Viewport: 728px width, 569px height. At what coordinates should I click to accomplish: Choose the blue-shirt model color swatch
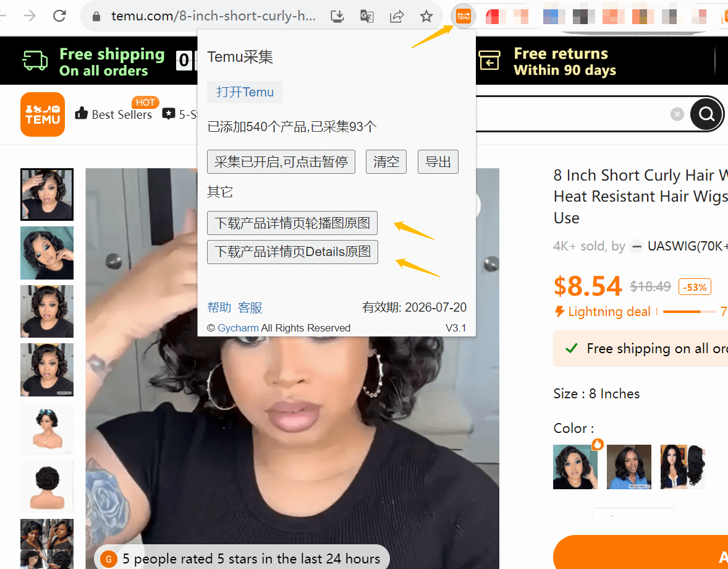point(629,467)
